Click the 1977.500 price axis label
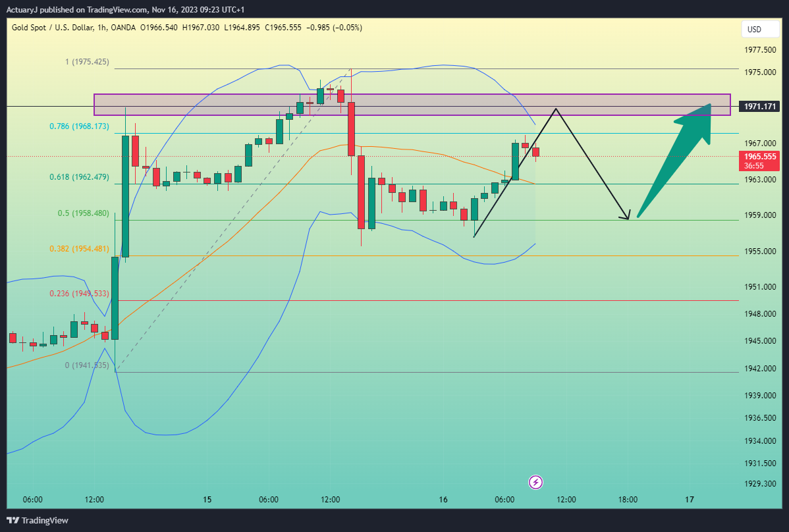Viewport: 789px width, 532px height. pyautogui.click(x=760, y=50)
